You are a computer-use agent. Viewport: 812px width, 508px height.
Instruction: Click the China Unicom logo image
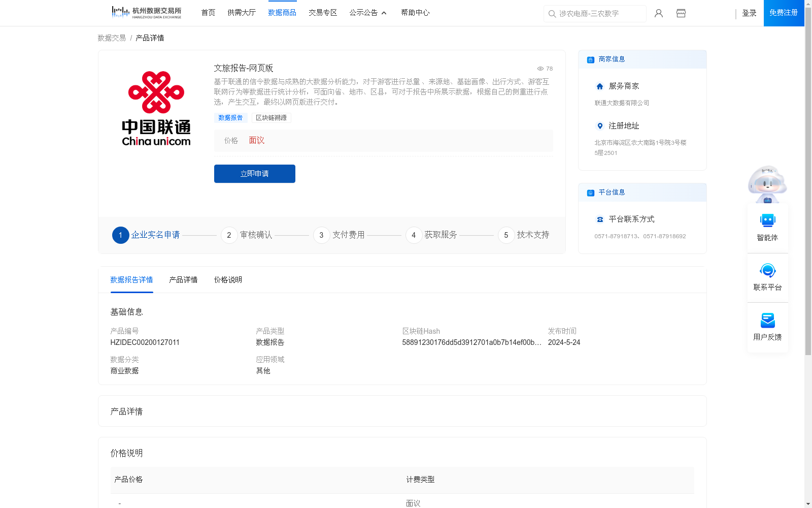[x=156, y=108]
